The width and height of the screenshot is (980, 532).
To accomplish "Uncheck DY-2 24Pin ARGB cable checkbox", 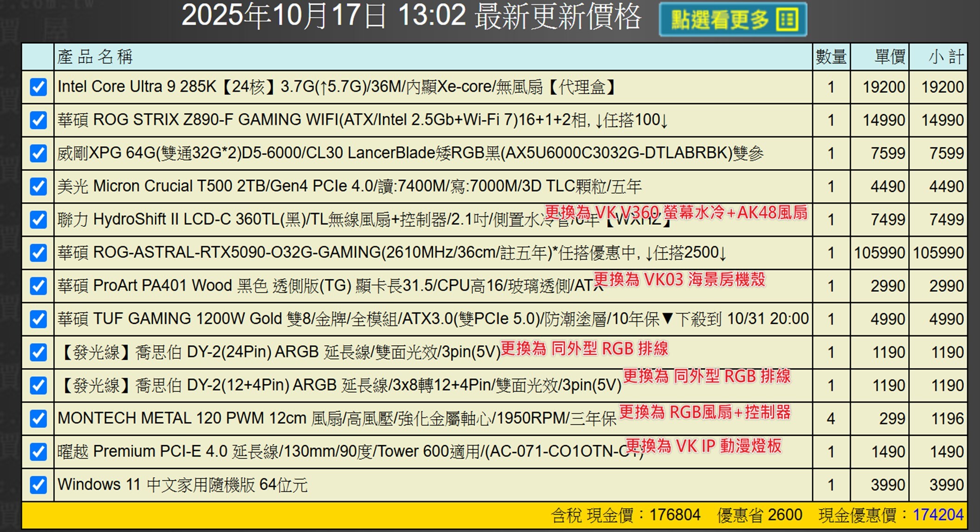I will 38,352.
